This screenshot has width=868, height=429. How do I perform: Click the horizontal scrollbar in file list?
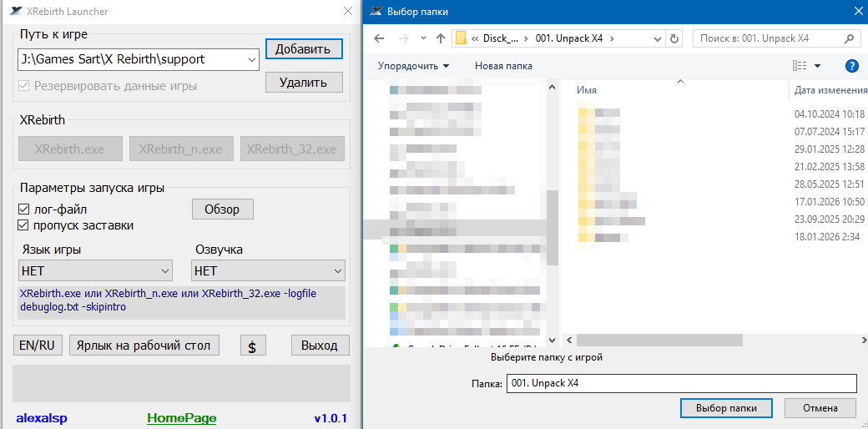[x=659, y=340]
